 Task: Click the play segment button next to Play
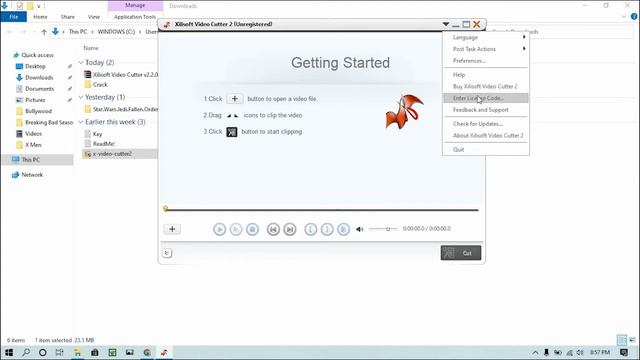click(236, 229)
